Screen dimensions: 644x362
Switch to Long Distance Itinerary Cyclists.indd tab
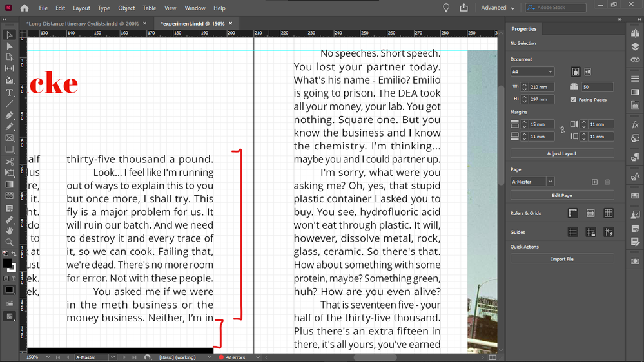(83, 24)
